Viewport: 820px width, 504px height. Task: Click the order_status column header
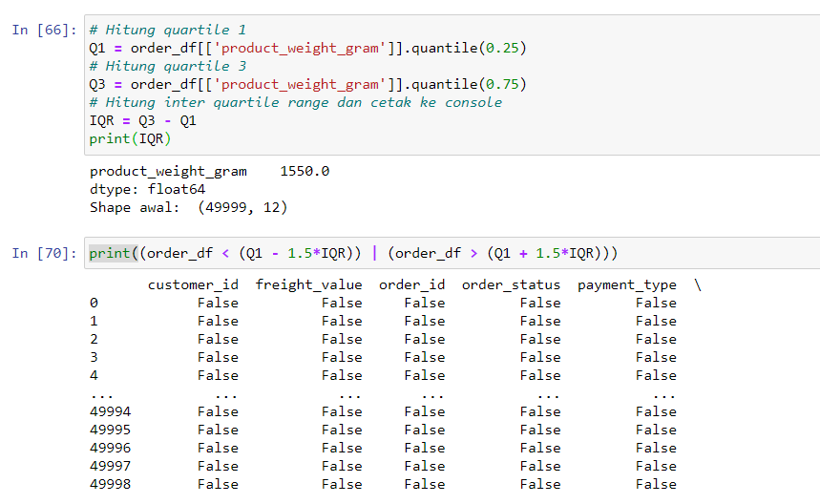(x=511, y=285)
